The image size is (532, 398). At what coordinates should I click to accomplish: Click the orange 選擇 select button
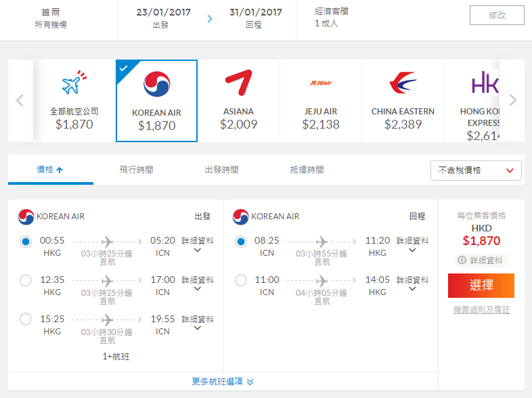481,286
